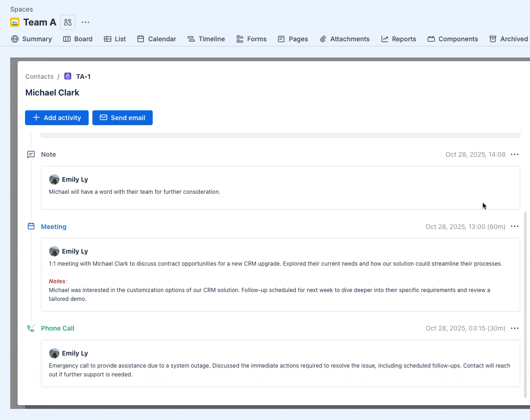Click the Send email button

tap(123, 118)
